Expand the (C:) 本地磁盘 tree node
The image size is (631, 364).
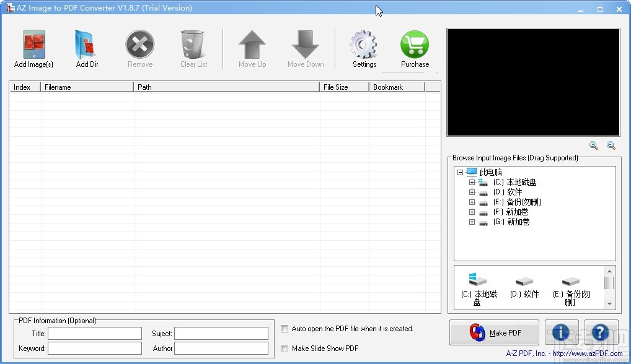(472, 182)
